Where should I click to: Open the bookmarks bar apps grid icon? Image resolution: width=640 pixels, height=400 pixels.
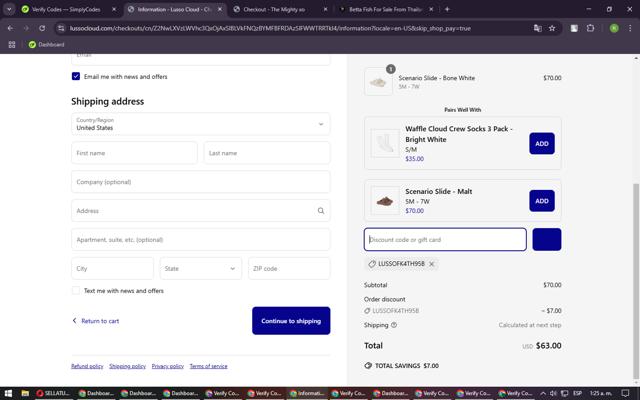pos(12,44)
